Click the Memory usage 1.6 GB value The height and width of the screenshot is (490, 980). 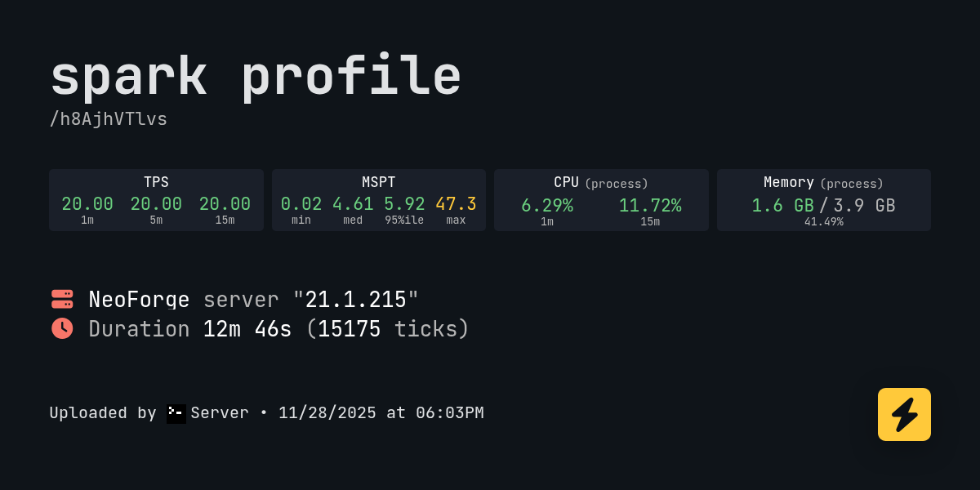782,206
